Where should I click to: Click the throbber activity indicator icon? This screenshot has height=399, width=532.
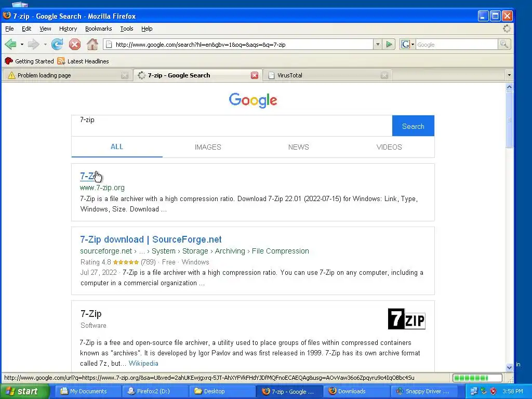pos(507,29)
